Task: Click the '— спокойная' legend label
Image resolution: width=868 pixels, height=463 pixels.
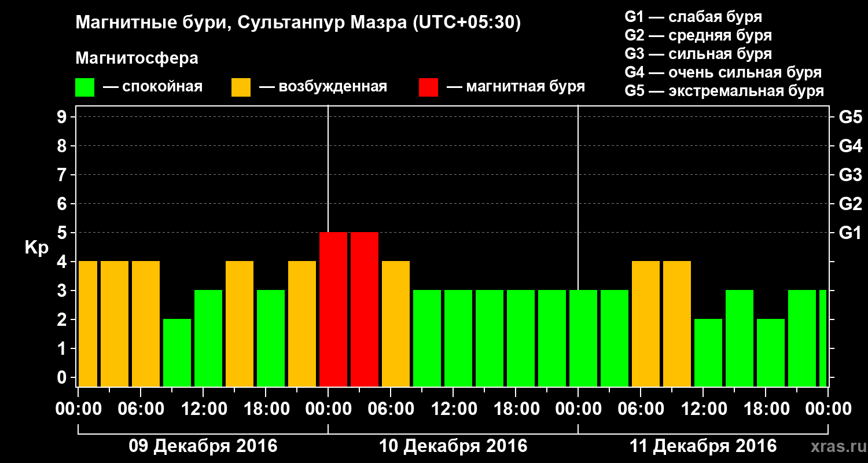Action: (153, 87)
